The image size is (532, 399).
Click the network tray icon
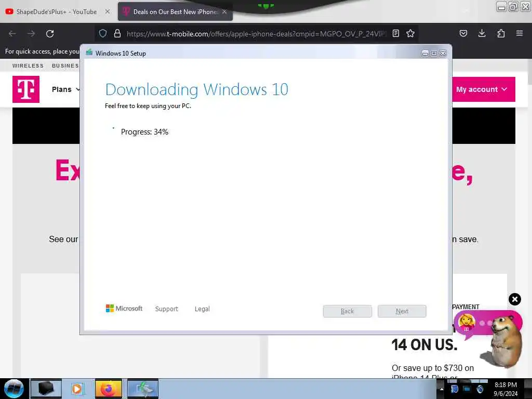[467, 389]
